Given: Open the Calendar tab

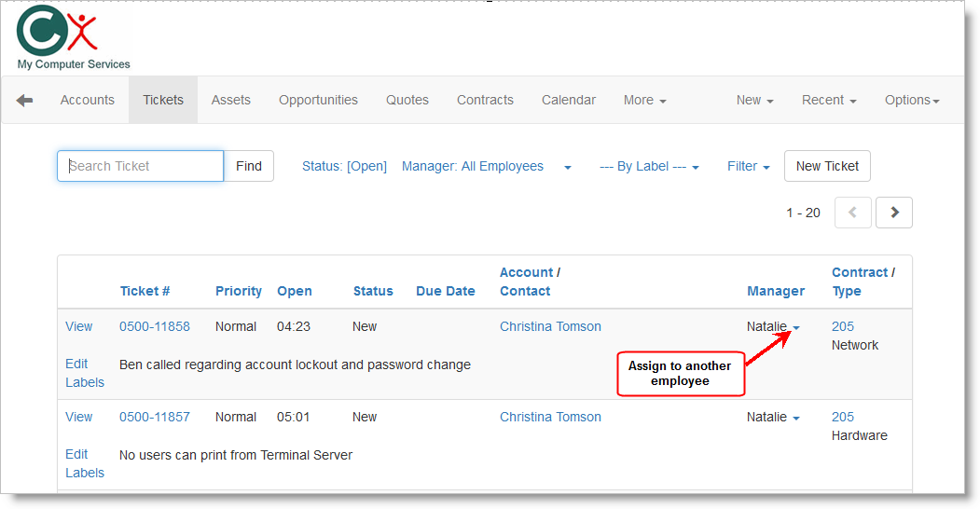Looking at the screenshot, I should (568, 100).
